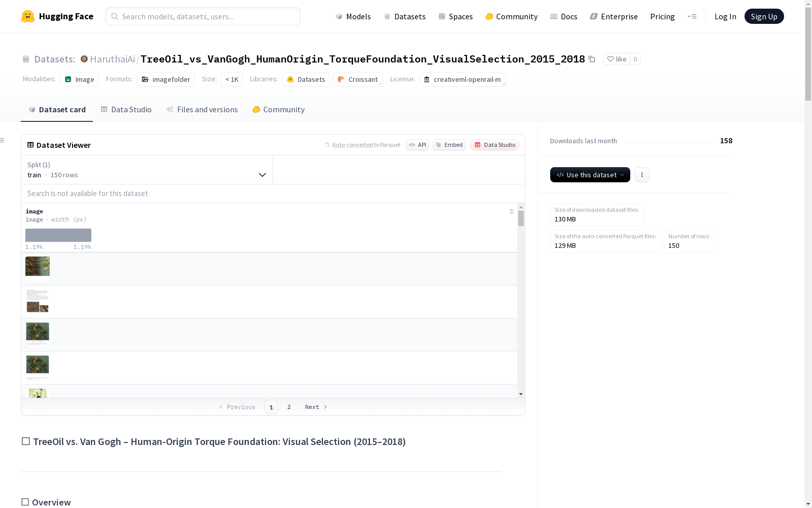Open the more navigation menu icon
The image size is (812, 508).
[692, 16]
